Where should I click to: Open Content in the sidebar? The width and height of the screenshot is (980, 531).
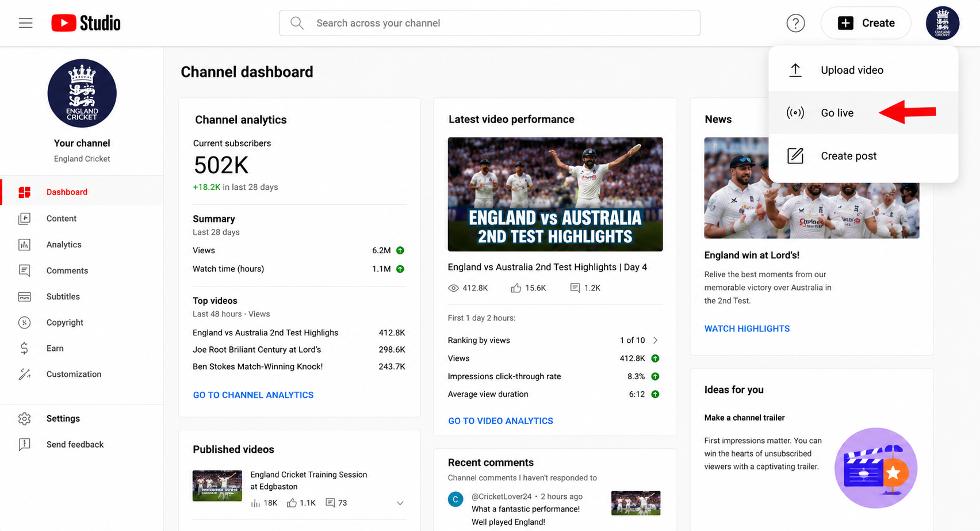point(82,219)
